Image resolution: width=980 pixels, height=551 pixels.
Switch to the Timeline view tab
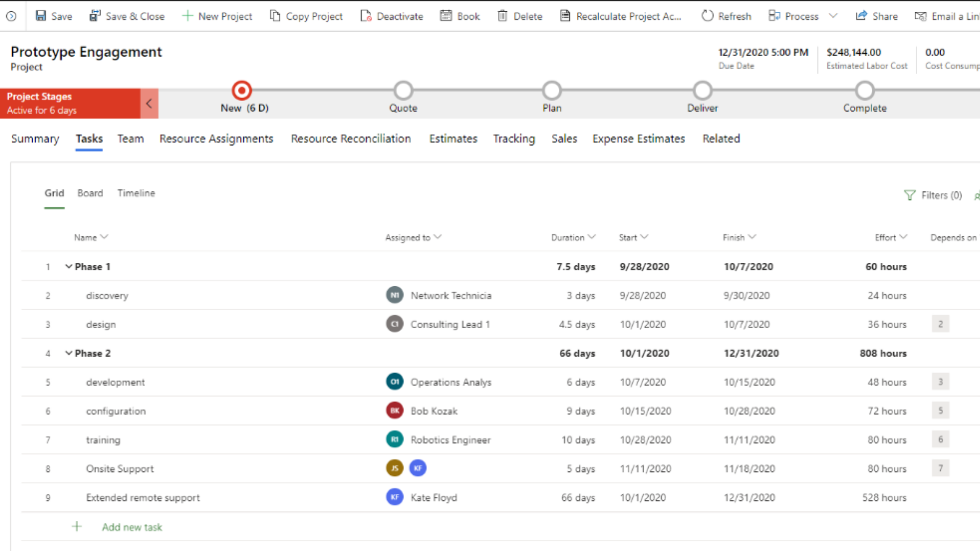136,193
